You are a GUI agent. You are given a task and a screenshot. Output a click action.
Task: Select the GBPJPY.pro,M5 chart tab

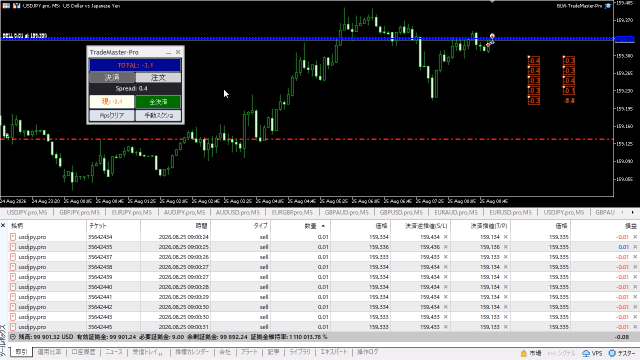pos(80,212)
